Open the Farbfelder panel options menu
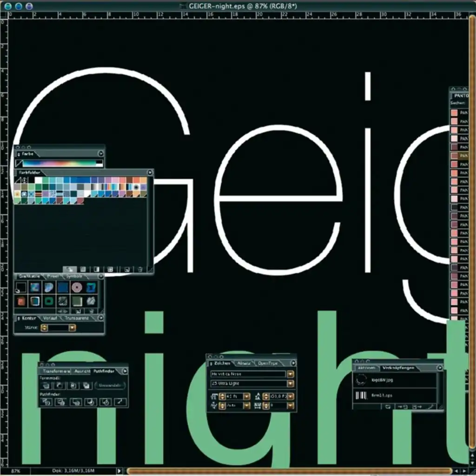The width and height of the screenshot is (476, 476). [x=150, y=172]
